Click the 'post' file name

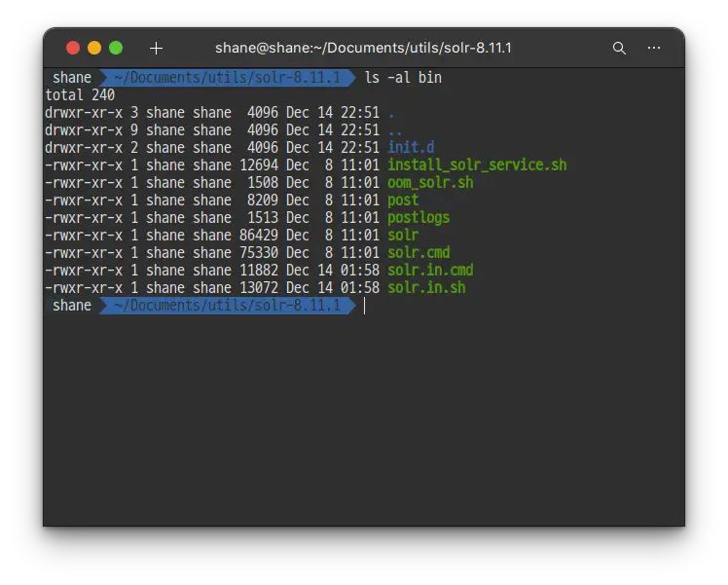pos(403,201)
